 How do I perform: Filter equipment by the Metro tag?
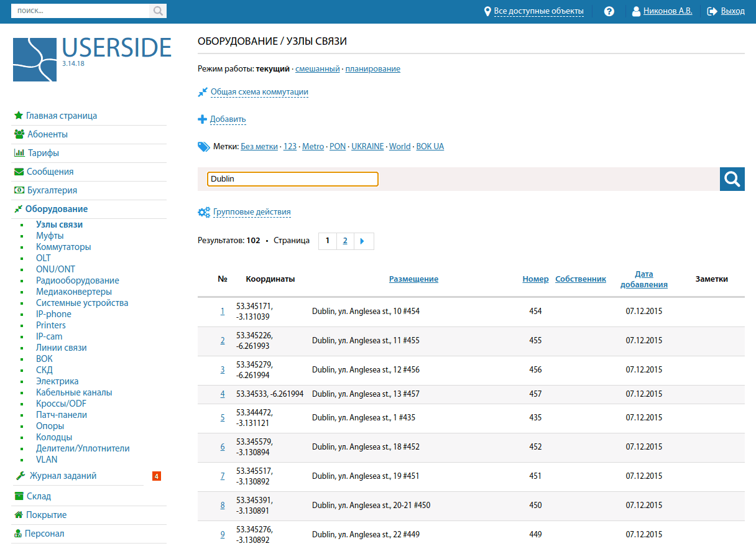(313, 146)
